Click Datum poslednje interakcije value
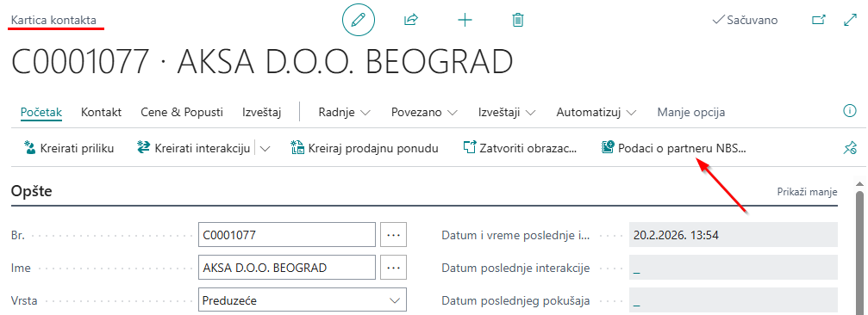Image resolution: width=868 pixels, height=315 pixels. coord(734,268)
